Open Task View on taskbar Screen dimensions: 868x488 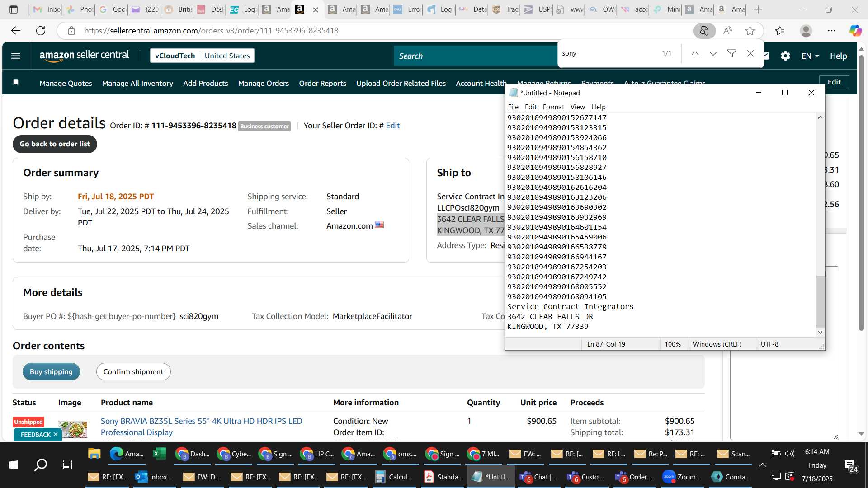coord(68,465)
